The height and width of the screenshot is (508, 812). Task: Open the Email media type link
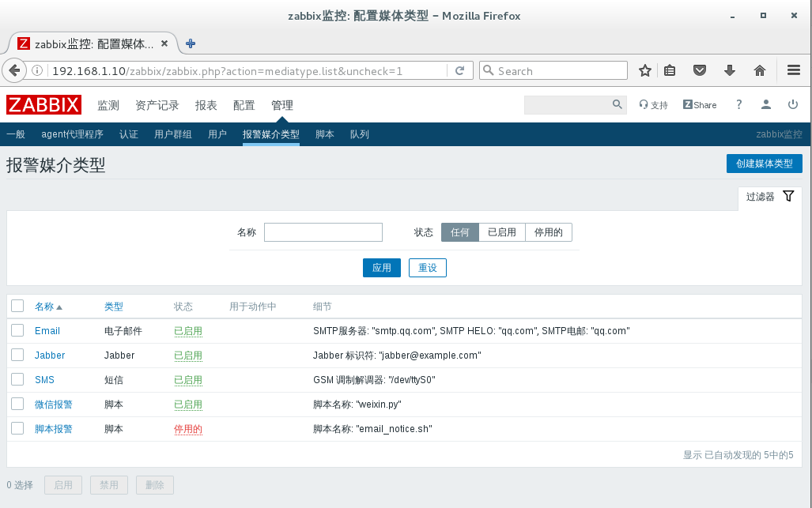[47, 330]
